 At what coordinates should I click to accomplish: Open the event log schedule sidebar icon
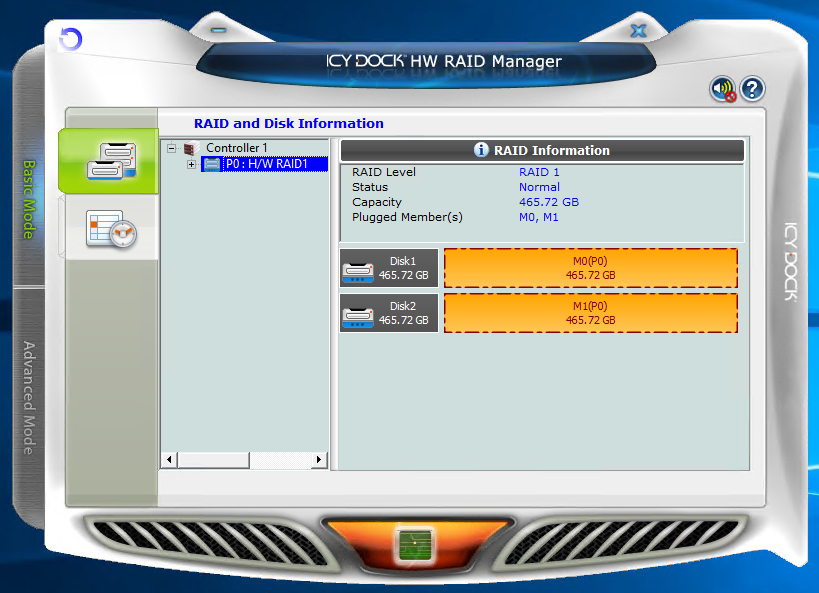click(111, 228)
